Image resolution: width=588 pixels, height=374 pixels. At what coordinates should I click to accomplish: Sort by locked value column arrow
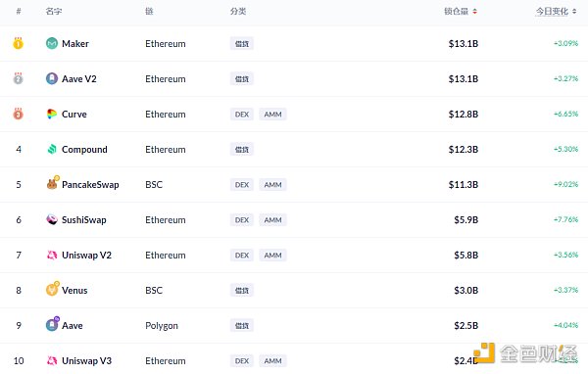pyautogui.click(x=474, y=12)
